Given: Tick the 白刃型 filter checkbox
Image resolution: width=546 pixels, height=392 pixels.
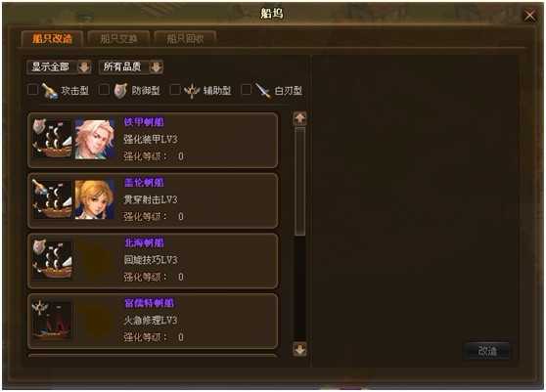Looking at the screenshot, I should [246, 90].
